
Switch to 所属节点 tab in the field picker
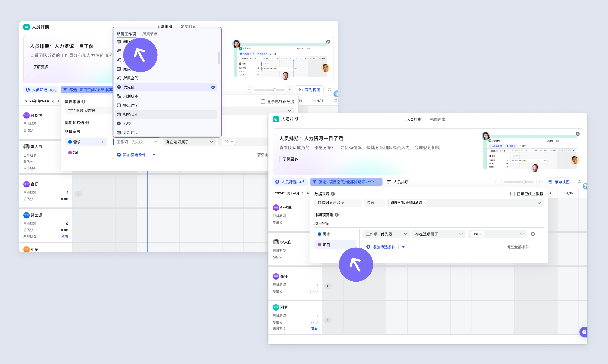click(x=150, y=34)
